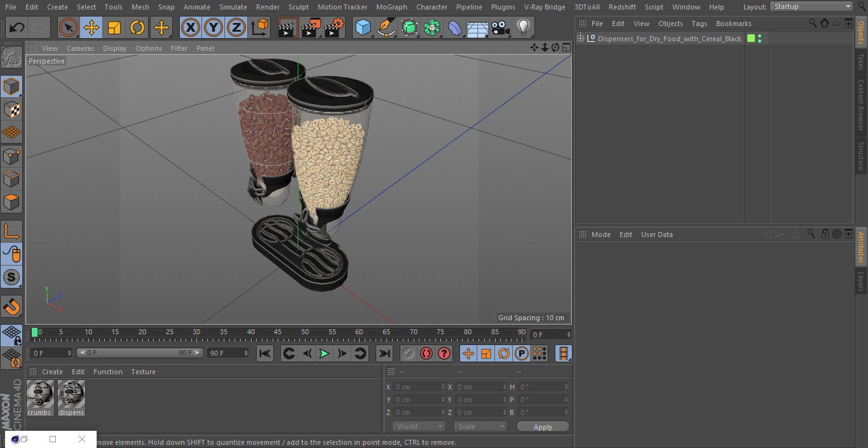Activate the Scale tool
The image size is (868, 448).
click(x=114, y=27)
